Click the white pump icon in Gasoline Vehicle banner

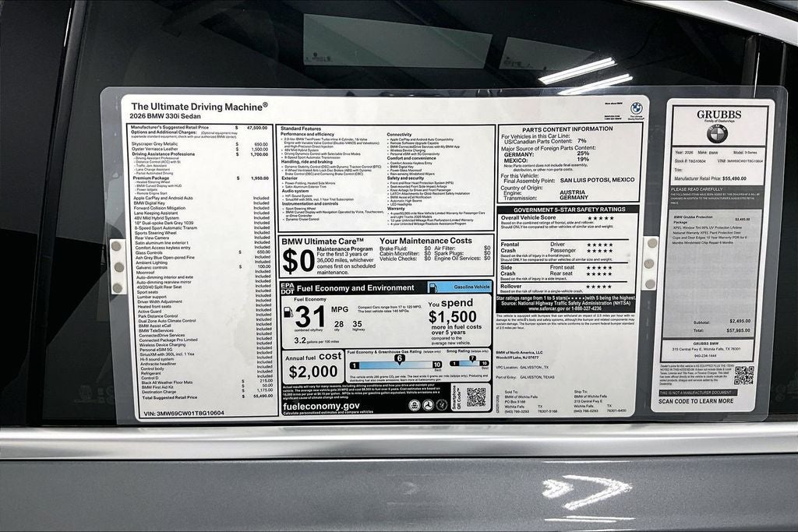tap(435, 287)
